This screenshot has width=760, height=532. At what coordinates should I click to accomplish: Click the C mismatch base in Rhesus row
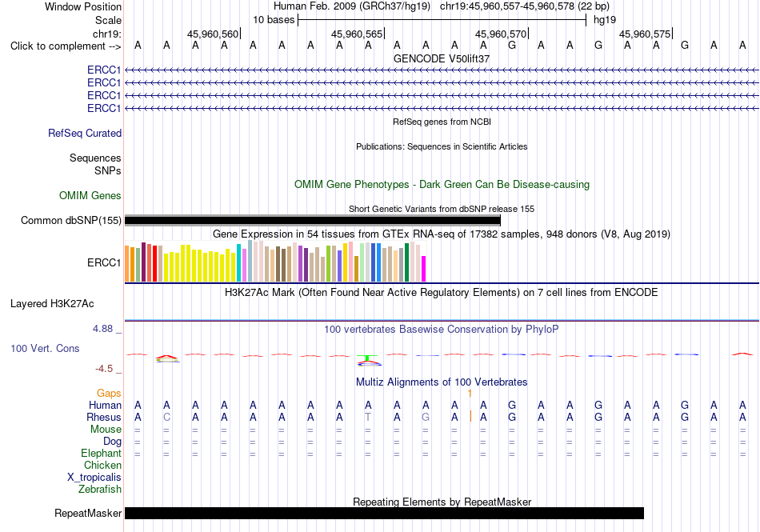[166, 417]
